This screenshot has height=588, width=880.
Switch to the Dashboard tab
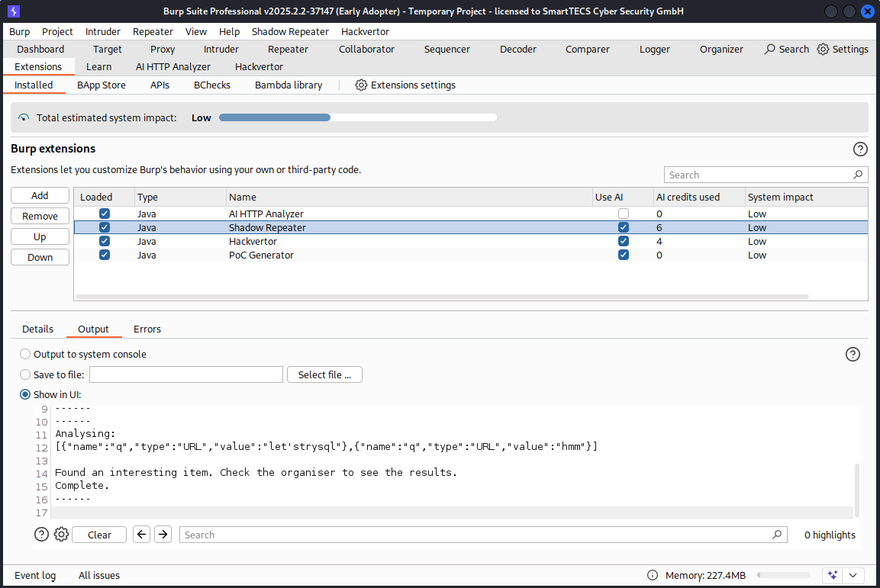pyautogui.click(x=40, y=50)
